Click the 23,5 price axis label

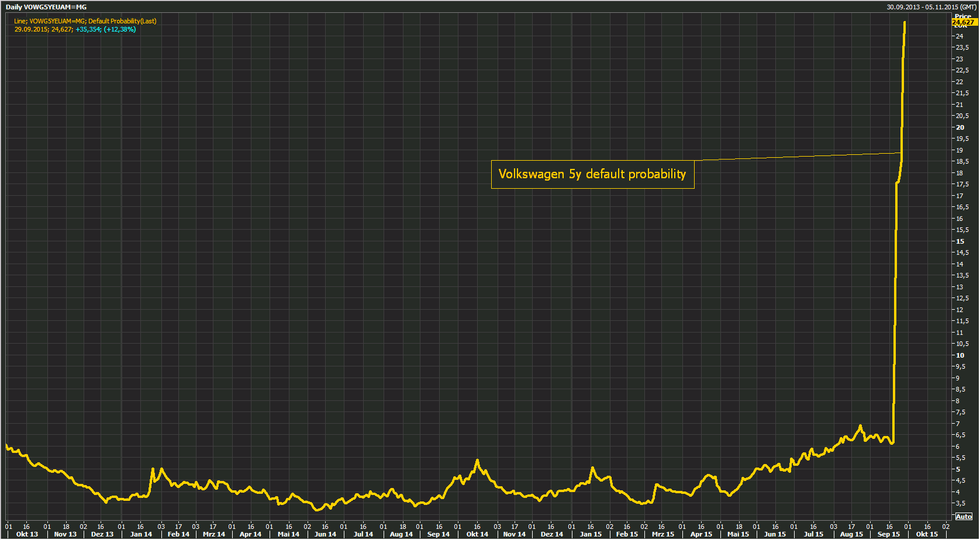click(962, 47)
